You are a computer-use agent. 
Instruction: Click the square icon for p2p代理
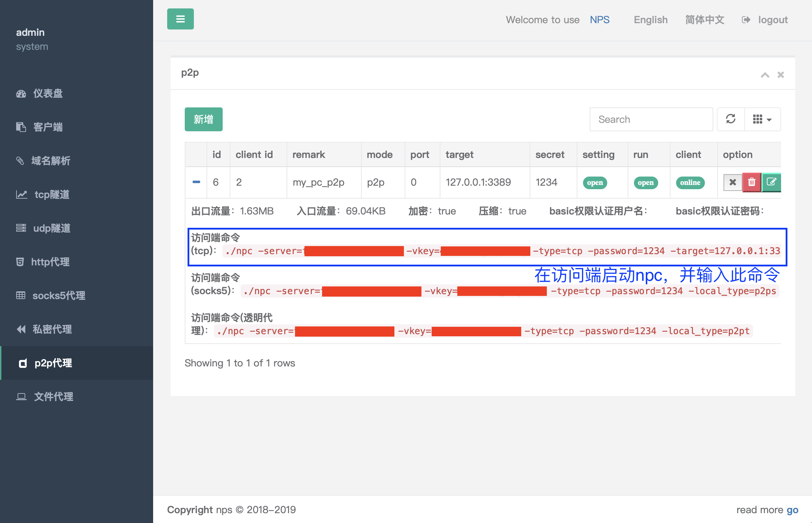[23, 363]
